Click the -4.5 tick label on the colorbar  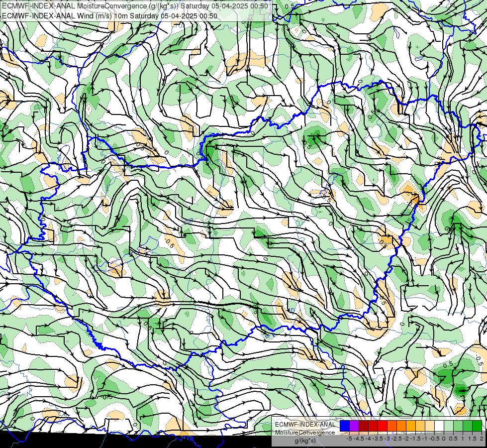point(359,439)
